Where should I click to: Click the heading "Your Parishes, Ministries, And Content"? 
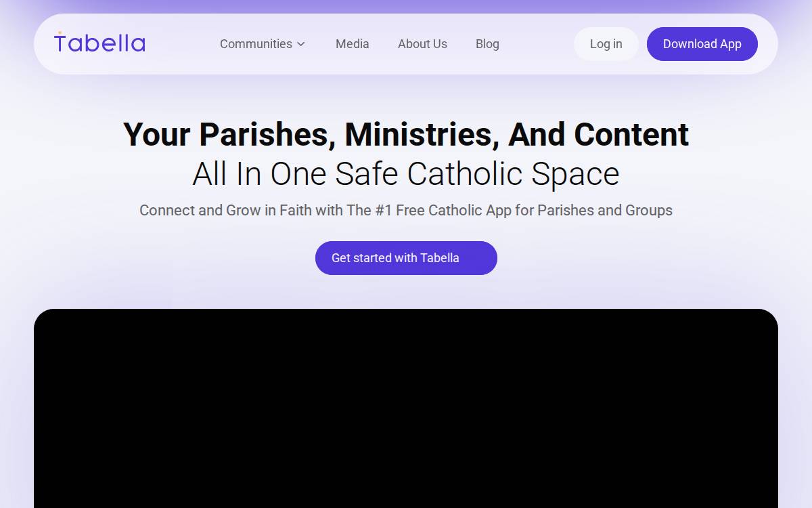[406, 134]
